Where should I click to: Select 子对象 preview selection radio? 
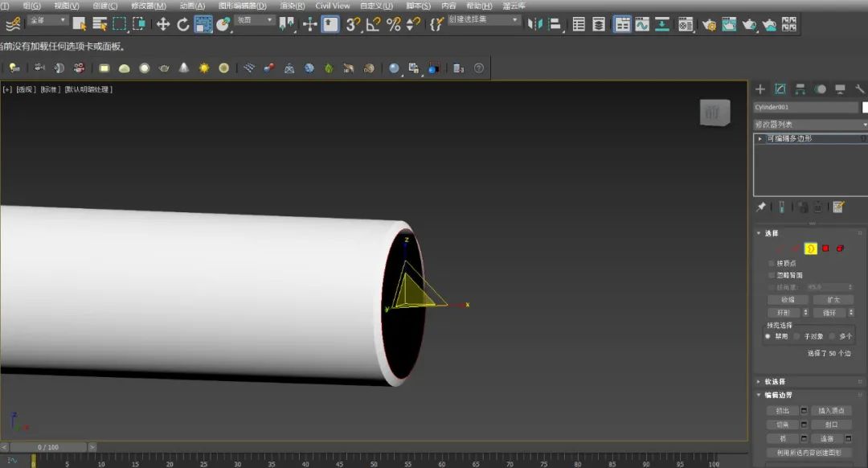797,336
